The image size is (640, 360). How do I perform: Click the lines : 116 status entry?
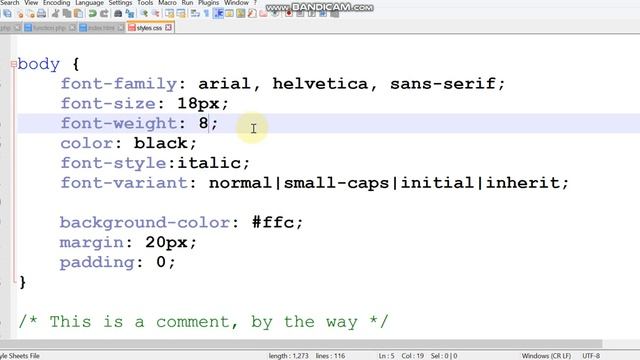point(330,356)
